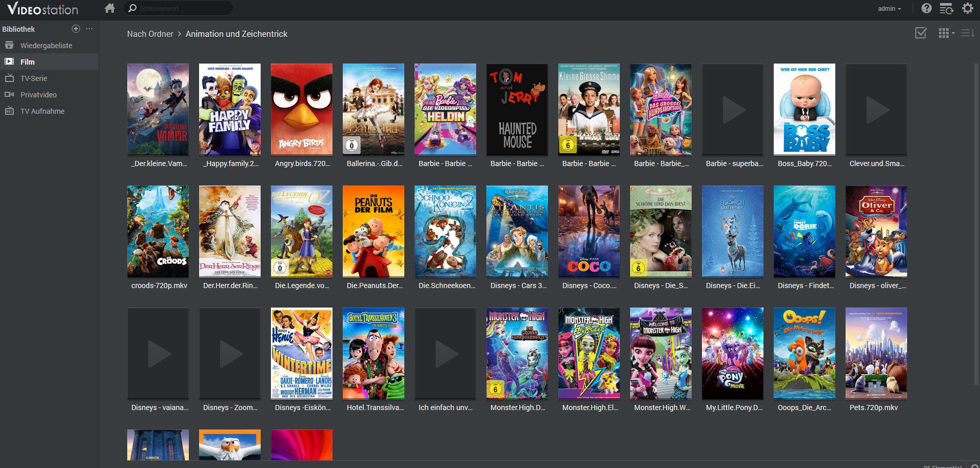Open the Findet Dorie poster
The width and height of the screenshot is (980, 468).
pos(805,231)
